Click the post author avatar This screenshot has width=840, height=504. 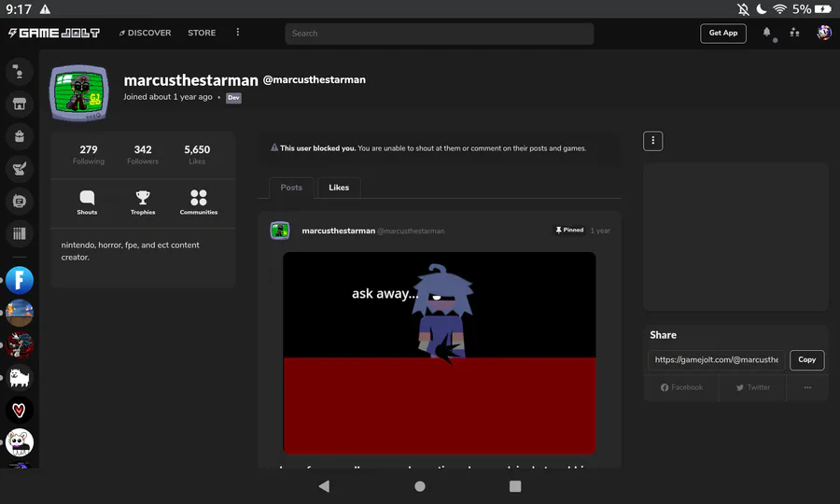pos(280,231)
